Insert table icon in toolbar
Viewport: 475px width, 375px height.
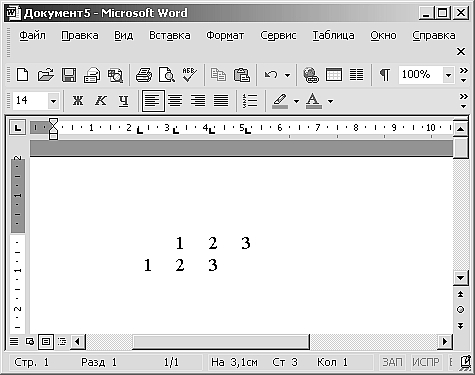point(334,75)
